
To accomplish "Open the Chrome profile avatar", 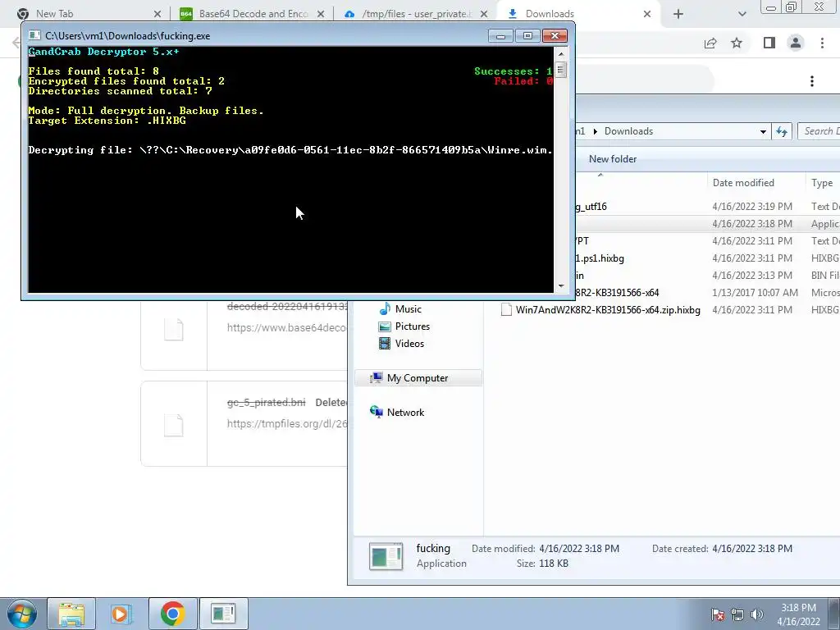I will pos(796,43).
